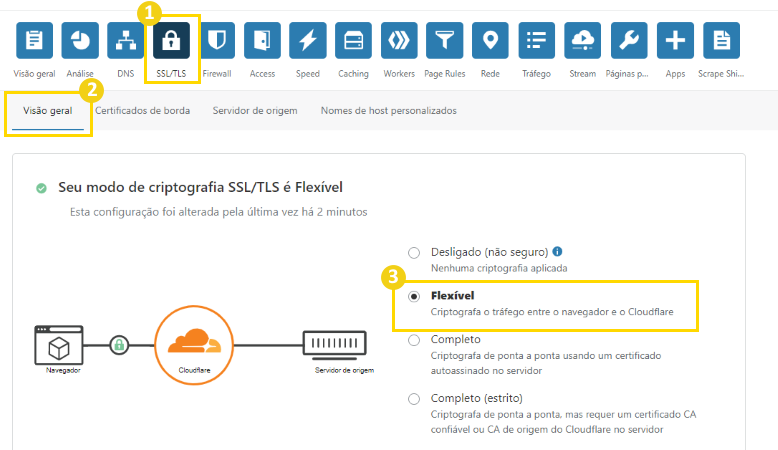Select Desligado (não seguro) radio option

(x=414, y=253)
